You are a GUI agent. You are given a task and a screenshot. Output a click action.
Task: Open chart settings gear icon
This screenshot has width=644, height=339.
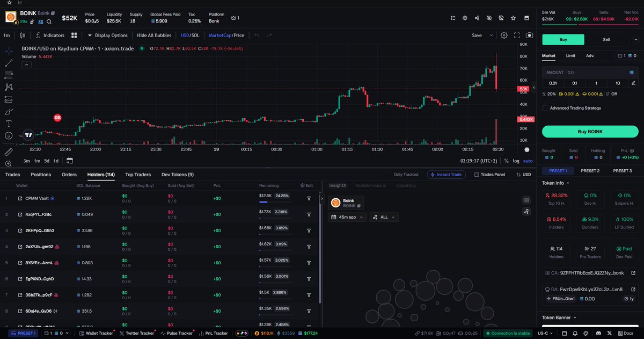[x=504, y=35]
